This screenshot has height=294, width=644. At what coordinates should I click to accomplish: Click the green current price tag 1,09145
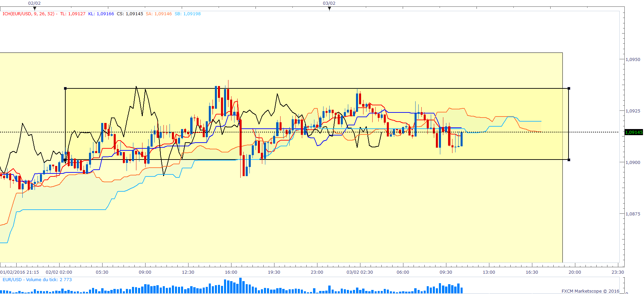point(634,132)
